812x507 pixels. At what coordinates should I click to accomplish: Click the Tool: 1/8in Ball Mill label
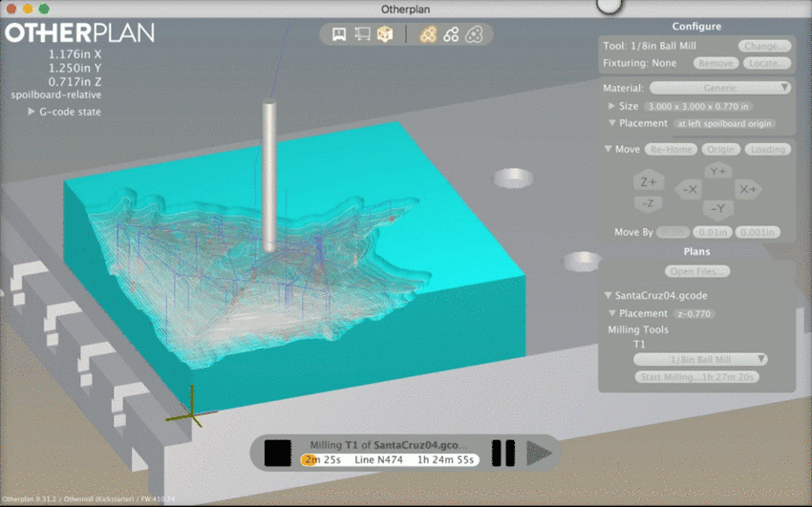click(650, 46)
